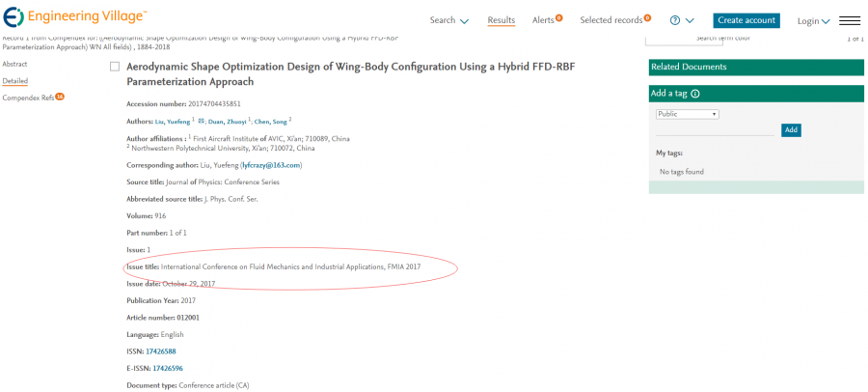Go to the Results tab

(x=501, y=20)
